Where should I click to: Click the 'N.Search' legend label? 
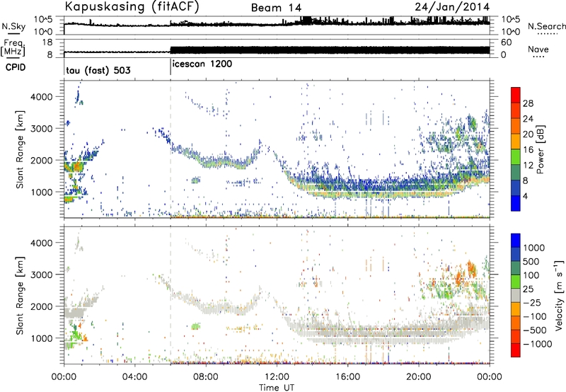click(x=546, y=26)
